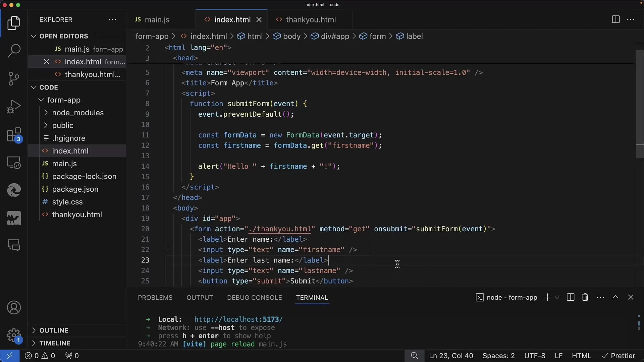Expand the node_modules folder in Explorer
Screen dimensions: 644x362
tap(78, 112)
